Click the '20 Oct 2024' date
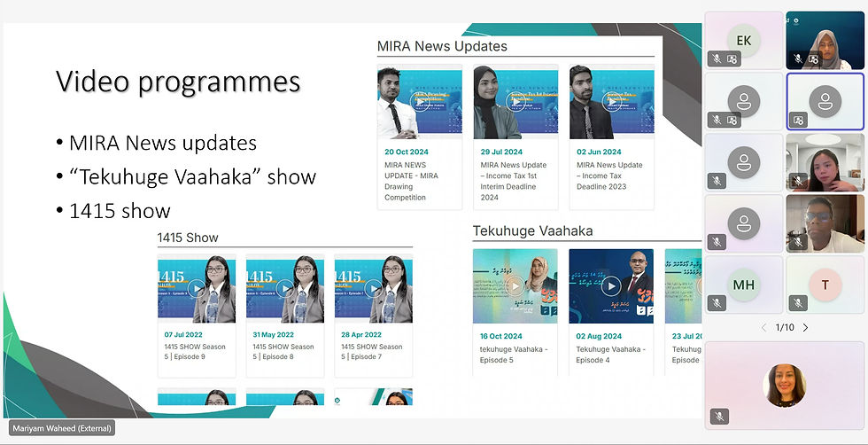868x445 pixels. (x=407, y=152)
